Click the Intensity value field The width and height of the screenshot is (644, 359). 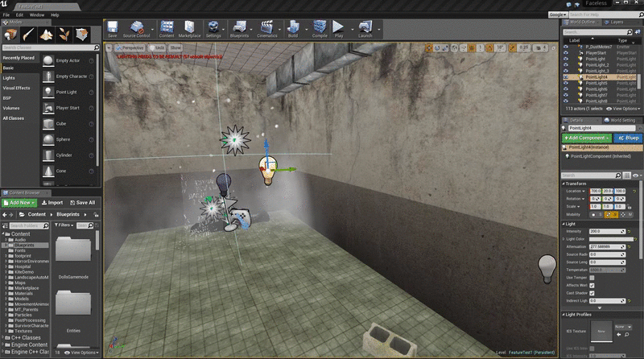tap(608, 232)
